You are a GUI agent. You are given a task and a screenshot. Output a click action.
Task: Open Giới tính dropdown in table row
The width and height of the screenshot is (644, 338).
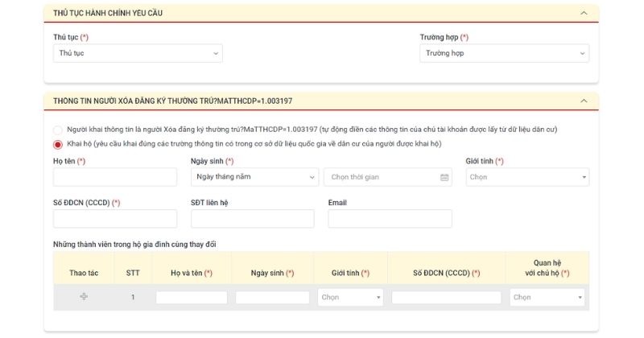(x=352, y=297)
